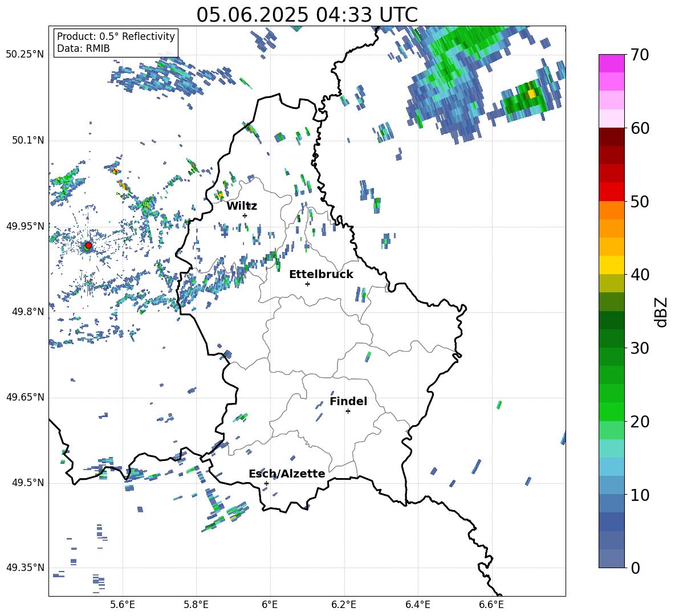
Task: Click the 6.6°E longitude label
Action: pos(491,605)
